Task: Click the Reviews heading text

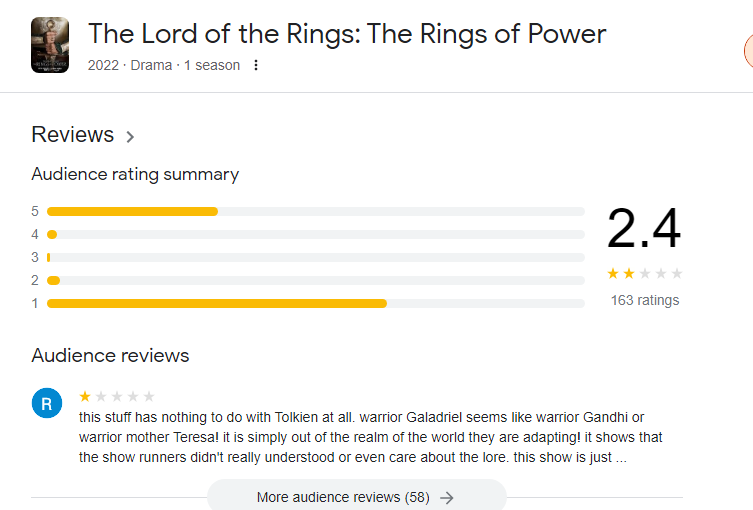Action: click(73, 135)
